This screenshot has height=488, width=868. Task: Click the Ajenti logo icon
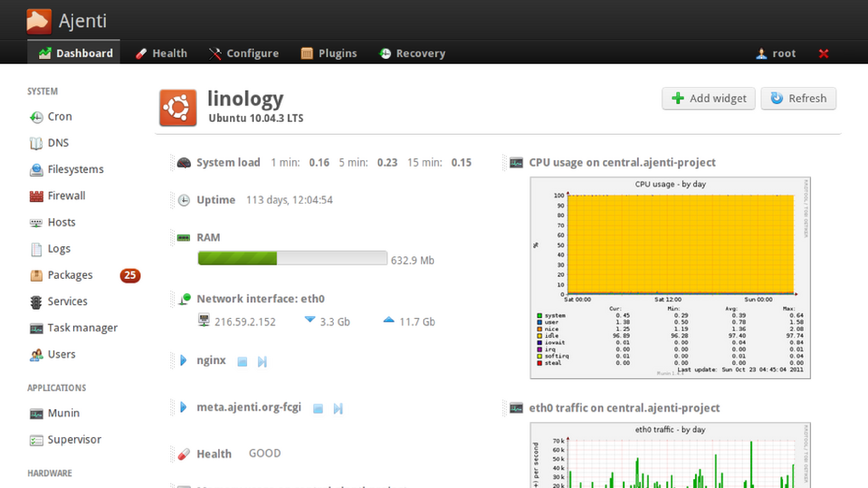(x=39, y=21)
